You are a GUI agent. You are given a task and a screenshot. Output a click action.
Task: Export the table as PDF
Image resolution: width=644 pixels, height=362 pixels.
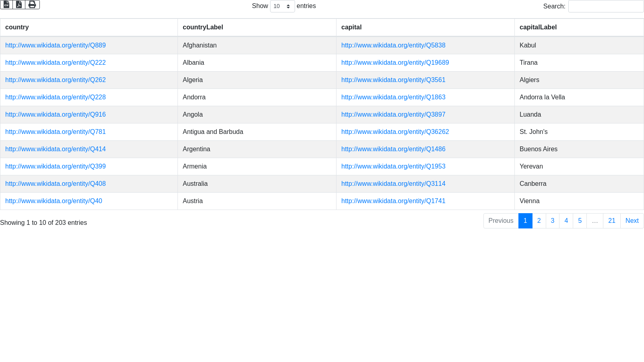[19, 4]
